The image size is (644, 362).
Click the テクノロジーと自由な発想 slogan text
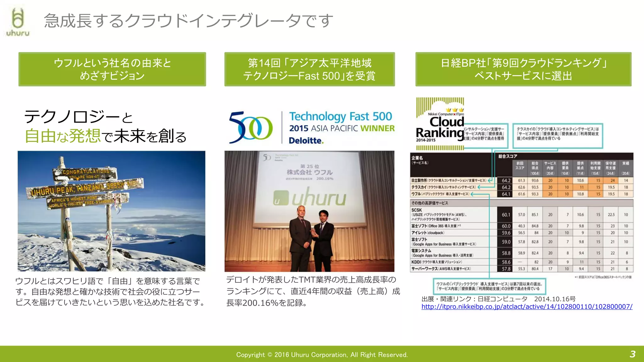[x=105, y=126]
